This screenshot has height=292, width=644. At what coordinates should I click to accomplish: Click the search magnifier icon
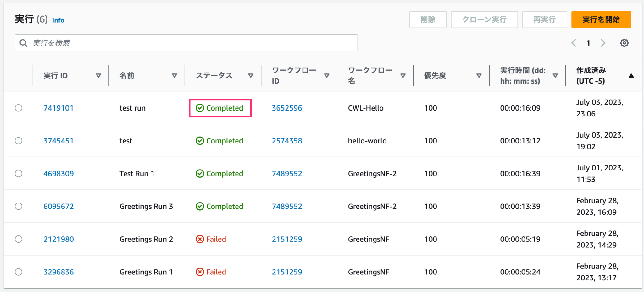pos(24,43)
